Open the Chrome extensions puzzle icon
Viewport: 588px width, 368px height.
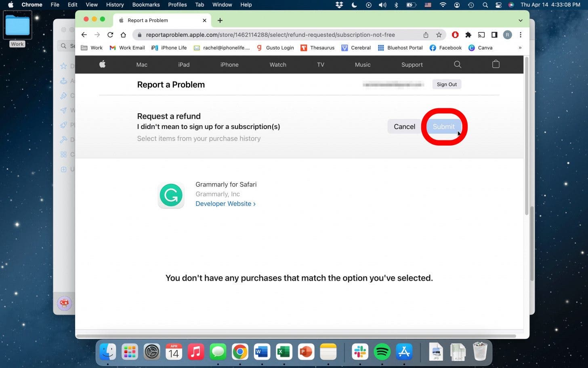[468, 35]
